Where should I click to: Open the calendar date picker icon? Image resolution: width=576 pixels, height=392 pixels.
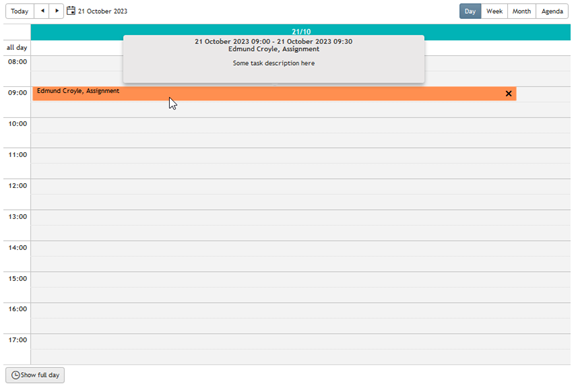[71, 11]
